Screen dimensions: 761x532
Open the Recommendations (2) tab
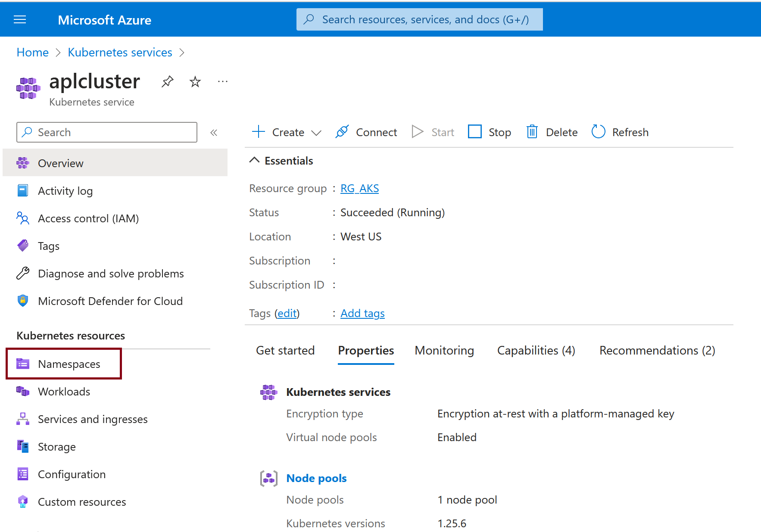657,351
